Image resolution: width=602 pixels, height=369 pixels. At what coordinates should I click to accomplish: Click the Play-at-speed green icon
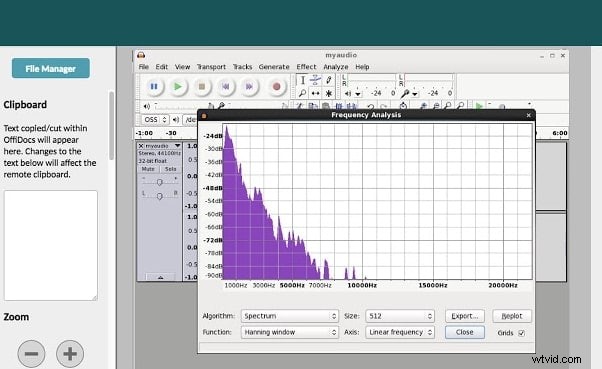tap(479, 106)
